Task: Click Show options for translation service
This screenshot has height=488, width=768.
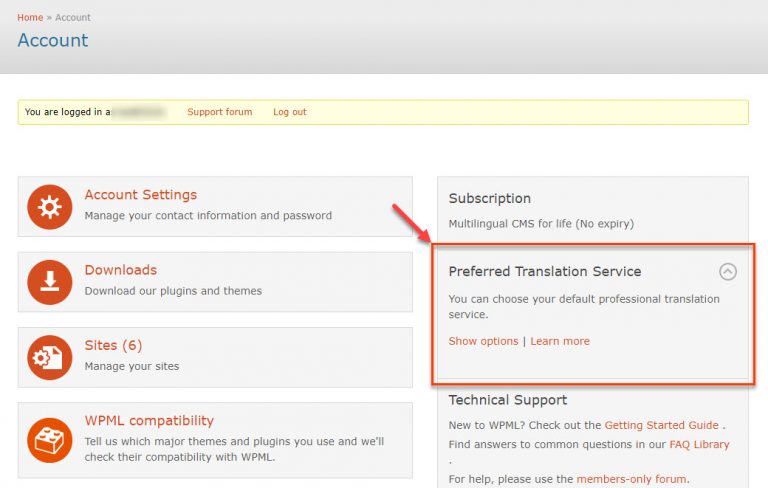Action: [x=483, y=341]
